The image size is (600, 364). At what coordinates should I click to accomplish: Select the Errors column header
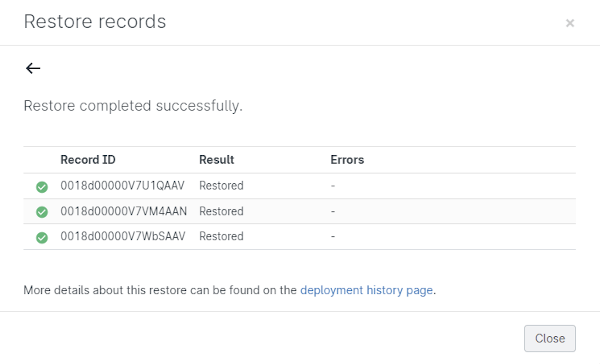[x=347, y=160]
